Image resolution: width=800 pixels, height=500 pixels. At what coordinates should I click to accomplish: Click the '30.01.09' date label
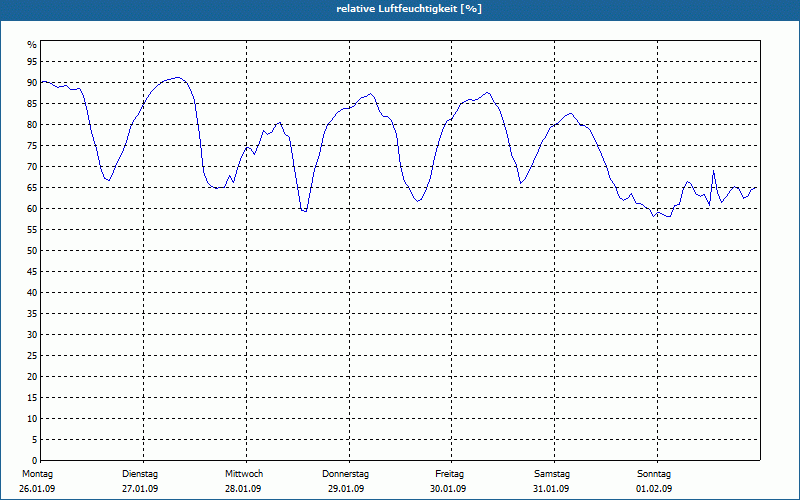coord(448,489)
